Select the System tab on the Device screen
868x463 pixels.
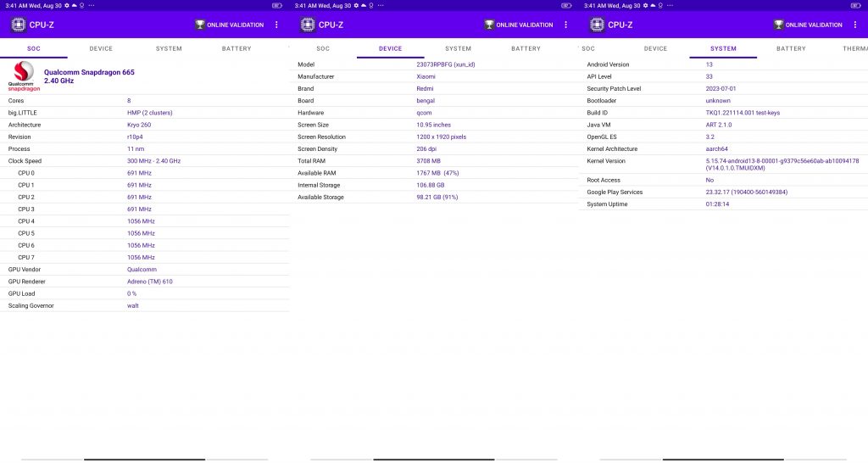(459, 48)
